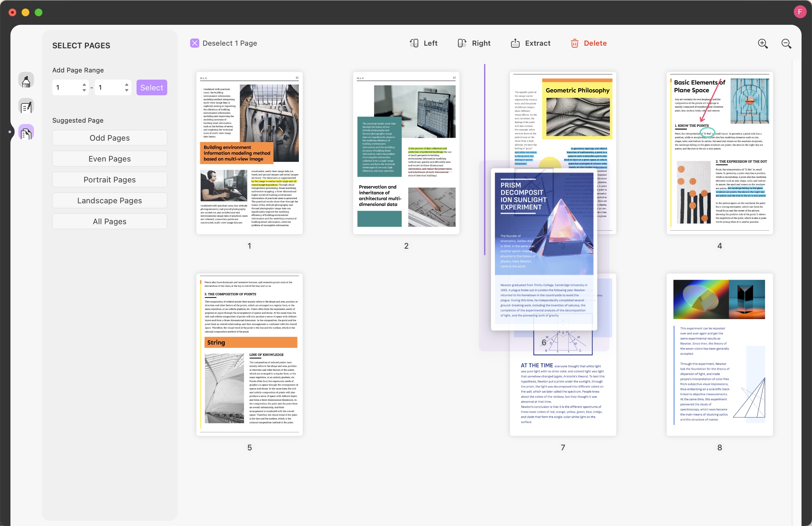Click the page 1 thumbnail
Image resolution: width=812 pixels, height=526 pixels.
(x=250, y=153)
